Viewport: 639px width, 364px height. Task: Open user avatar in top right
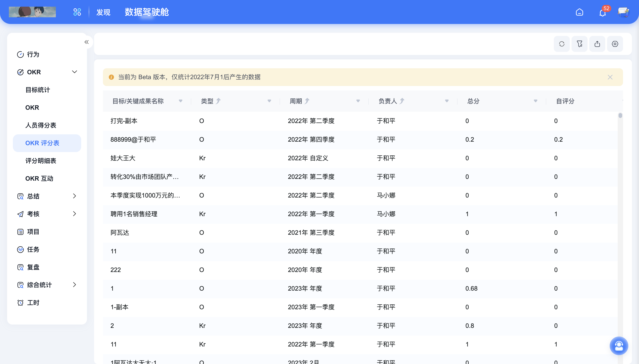click(623, 12)
